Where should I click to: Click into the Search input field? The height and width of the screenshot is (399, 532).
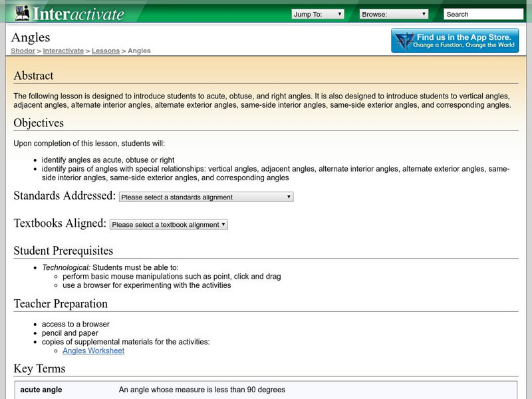(483, 14)
